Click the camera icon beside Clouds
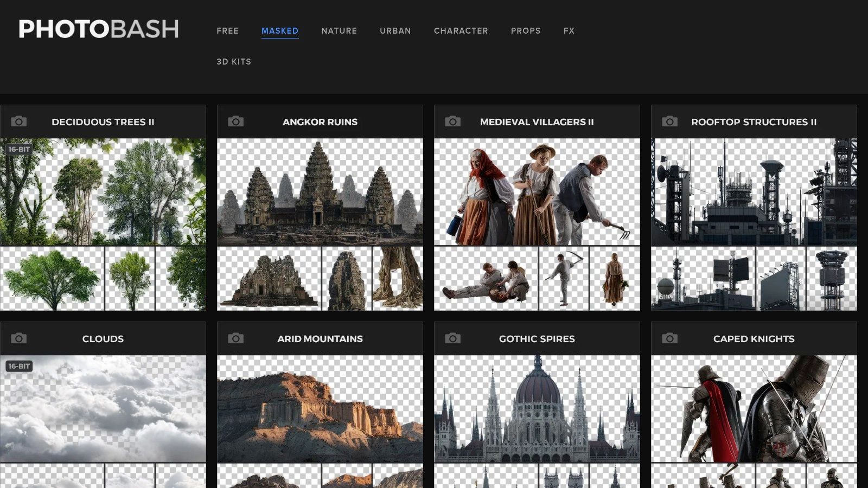The height and width of the screenshot is (488, 868). [x=19, y=338]
